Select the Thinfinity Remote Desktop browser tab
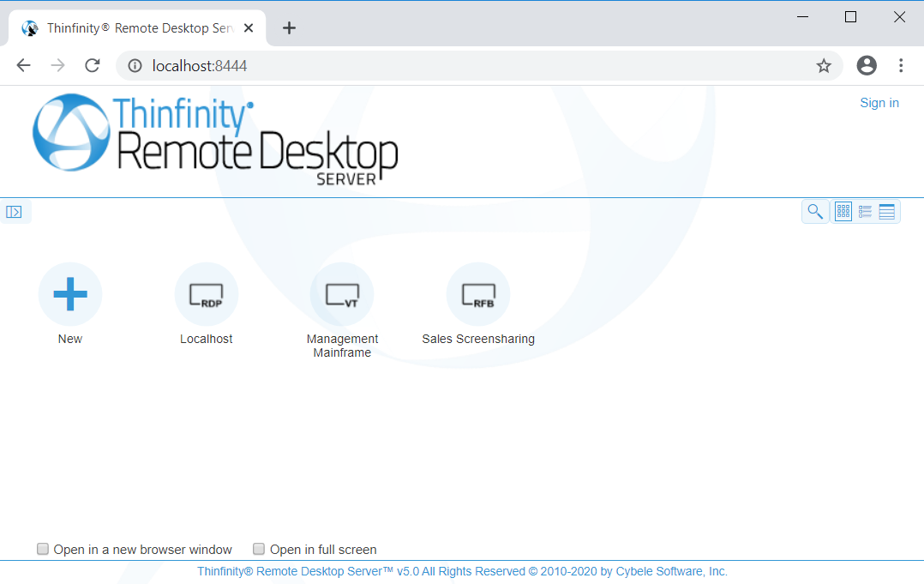The height and width of the screenshot is (584, 924). 137,27
